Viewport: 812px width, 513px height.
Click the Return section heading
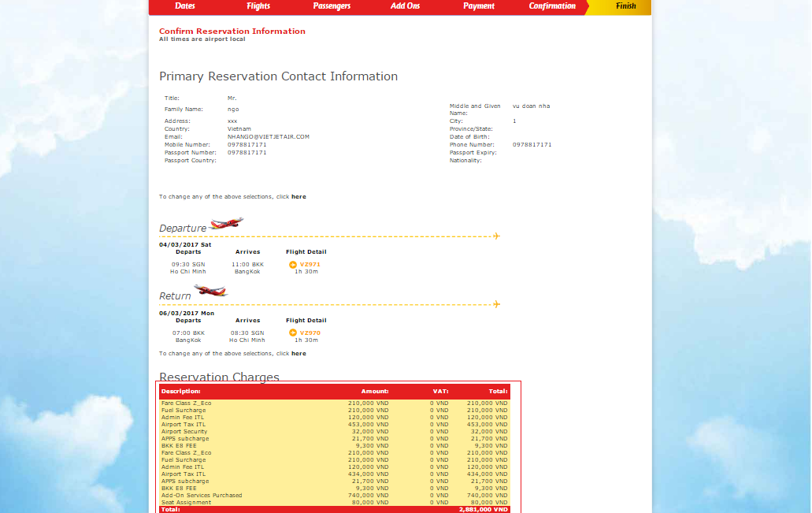[x=175, y=296]
